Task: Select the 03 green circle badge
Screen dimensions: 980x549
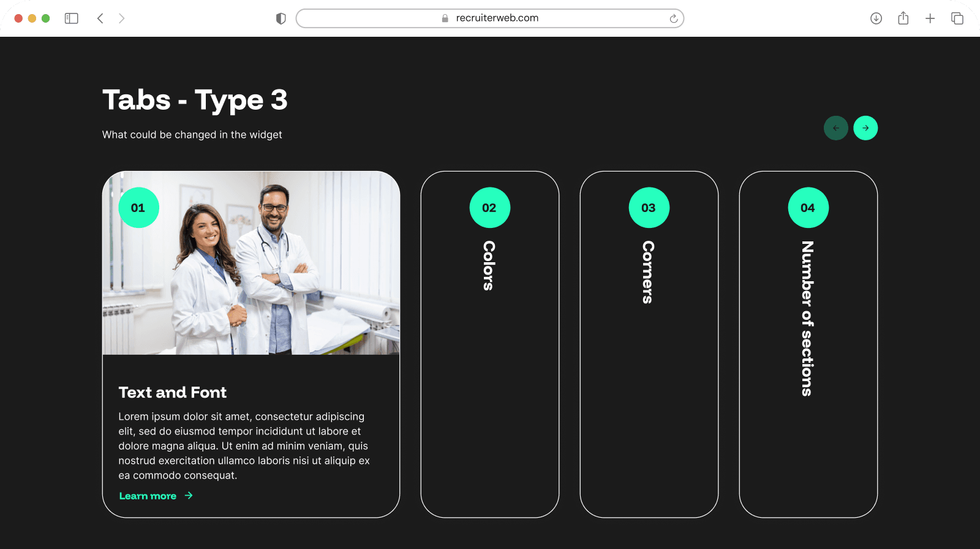Action: [649, 208]
